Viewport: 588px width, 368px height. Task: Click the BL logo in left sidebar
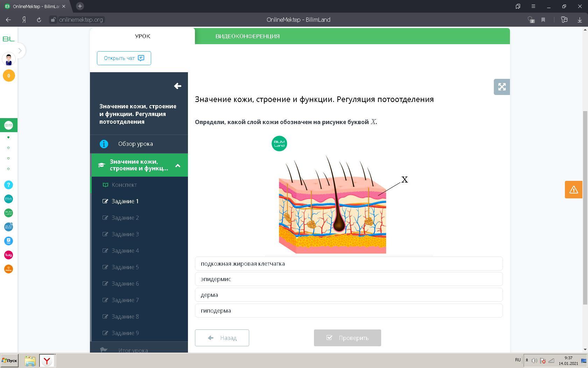coord(8,39)
